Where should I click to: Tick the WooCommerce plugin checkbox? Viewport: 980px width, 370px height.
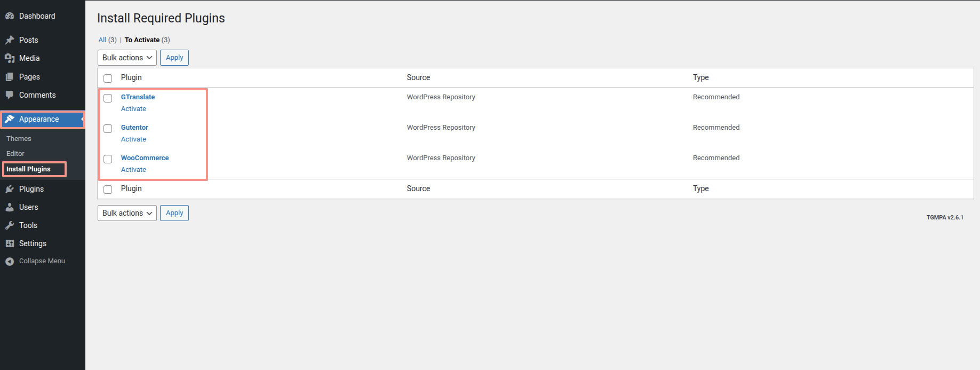[108, 159]
